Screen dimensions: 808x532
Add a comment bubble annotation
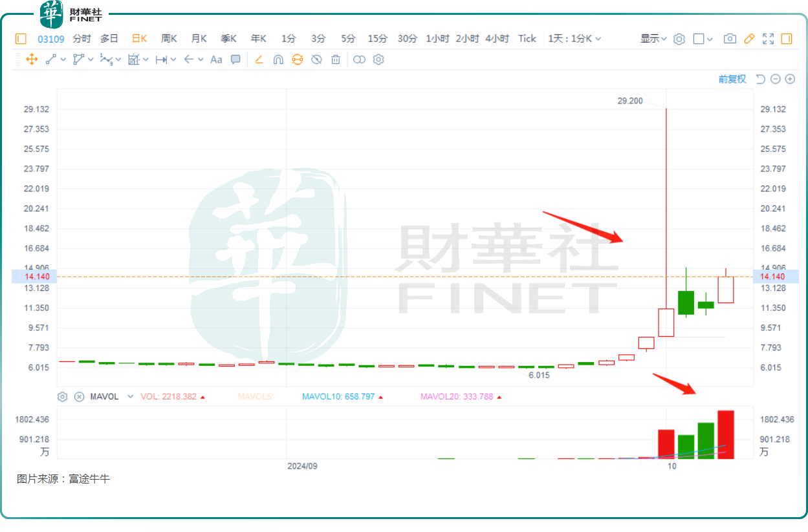point(235,59)
